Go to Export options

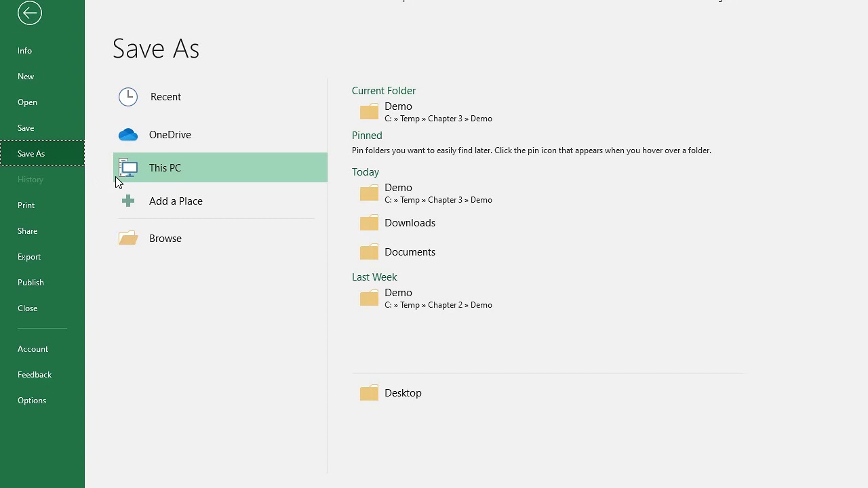tap(42, 257)
